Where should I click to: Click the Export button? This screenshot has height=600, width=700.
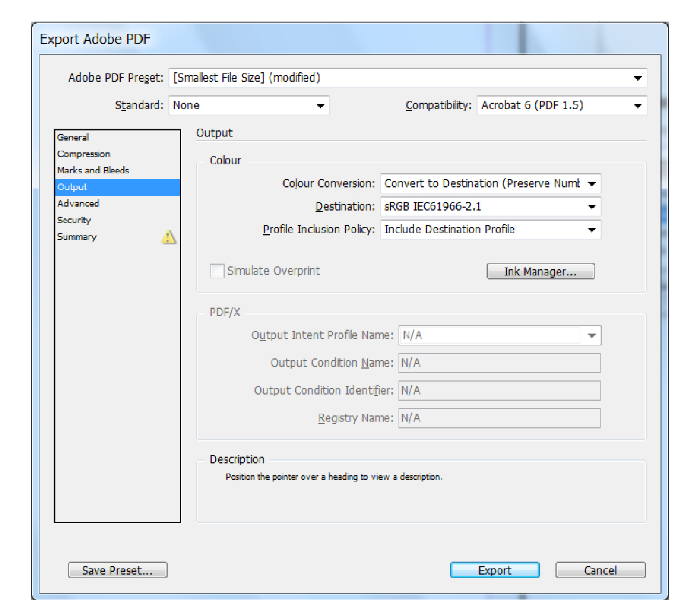pyautogui.click(x=495, y=570)
